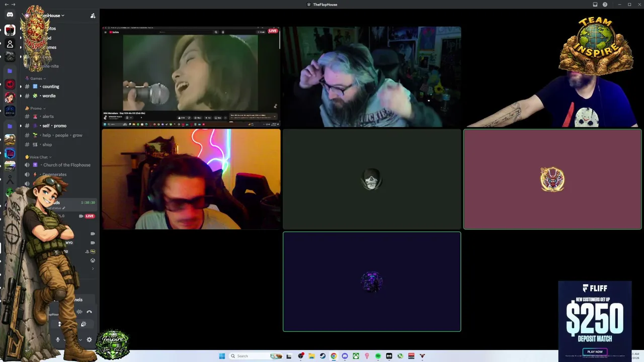The image size is (644, 362).
Task: Collapse the Games category
Action: pyautogui.click(x=36, y=78)
